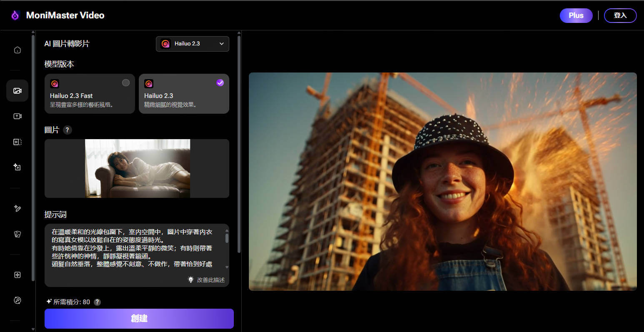Screen dimensions: 644x332
Task: Select the image-to-video sidebar icon
Action: 17,91
